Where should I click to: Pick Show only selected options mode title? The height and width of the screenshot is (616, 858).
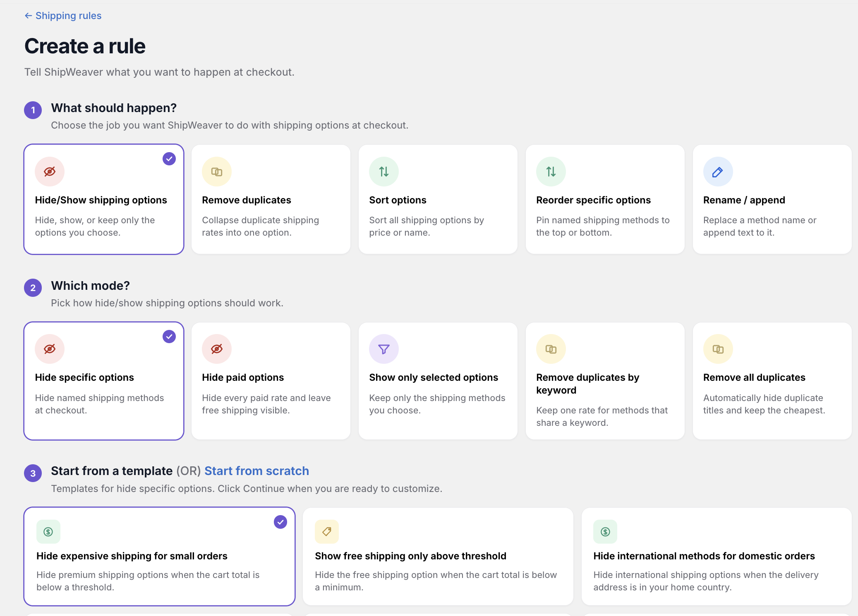[x=434, y=377]
